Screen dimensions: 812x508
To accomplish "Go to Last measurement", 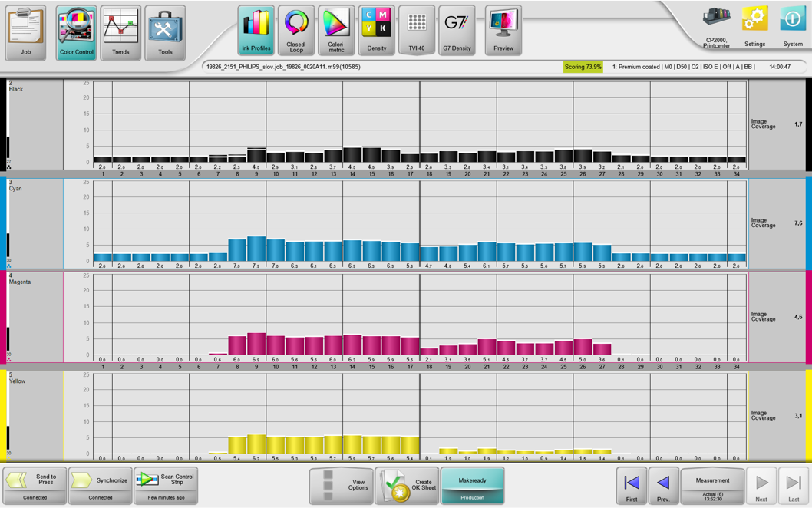I will point(794,485).
